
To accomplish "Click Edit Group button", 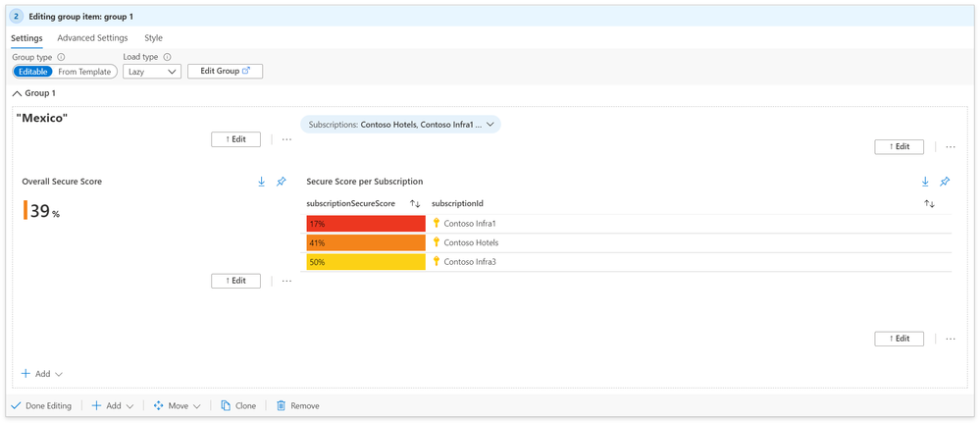I will 225,72.
